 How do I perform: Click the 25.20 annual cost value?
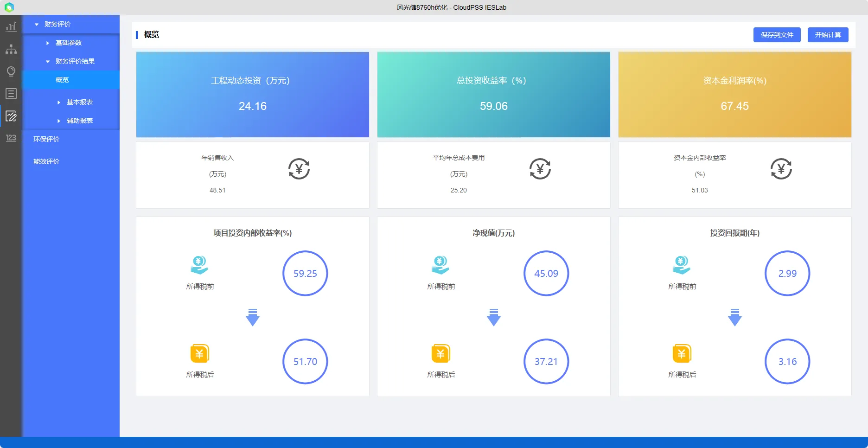click(x=459, y=190)
